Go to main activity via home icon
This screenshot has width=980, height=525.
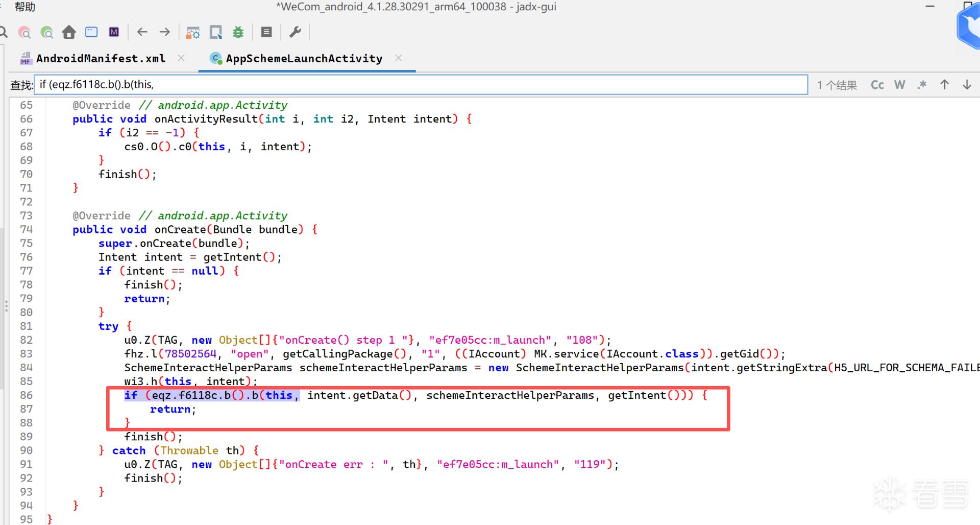pos(69,33)
